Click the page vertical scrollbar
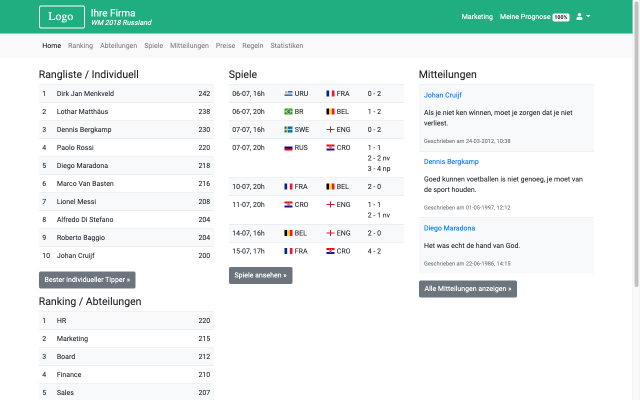Screen dimensions: 640x400 tap(636, 200)
